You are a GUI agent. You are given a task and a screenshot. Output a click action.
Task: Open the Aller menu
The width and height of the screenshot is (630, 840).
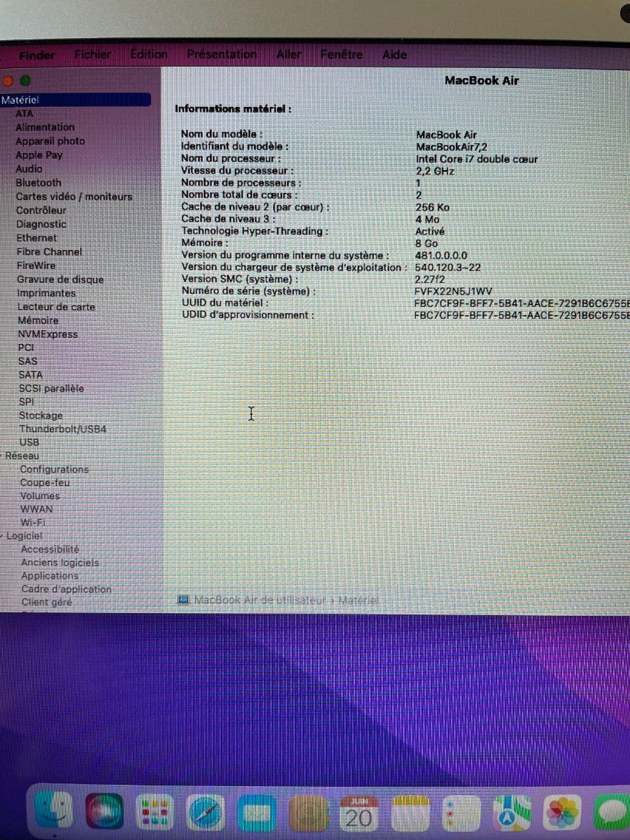coord(289,54)
